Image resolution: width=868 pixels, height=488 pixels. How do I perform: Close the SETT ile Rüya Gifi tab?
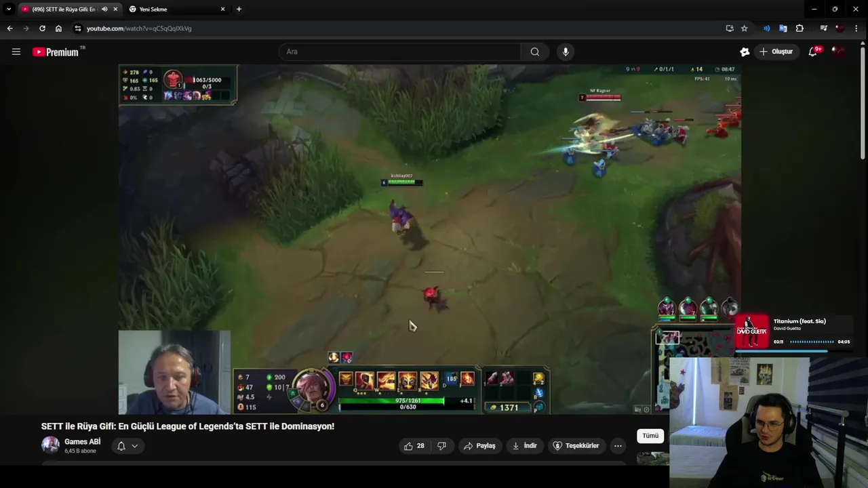click(x=116, y=9)
